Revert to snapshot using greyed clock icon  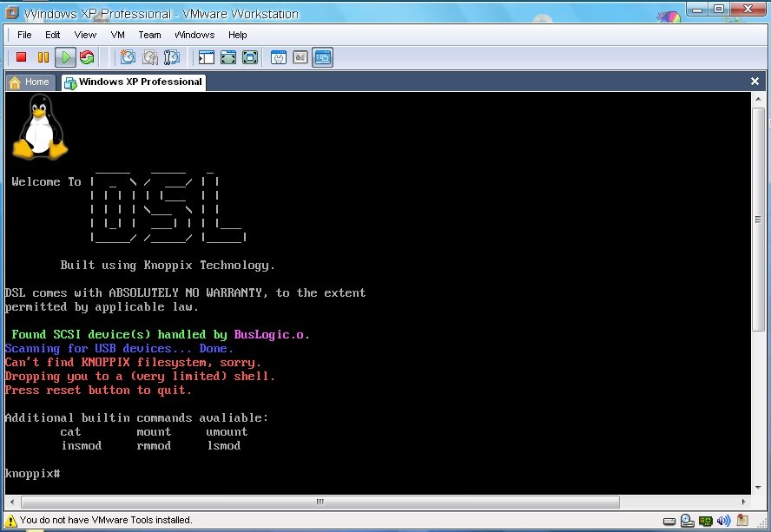tap(149, 57)
